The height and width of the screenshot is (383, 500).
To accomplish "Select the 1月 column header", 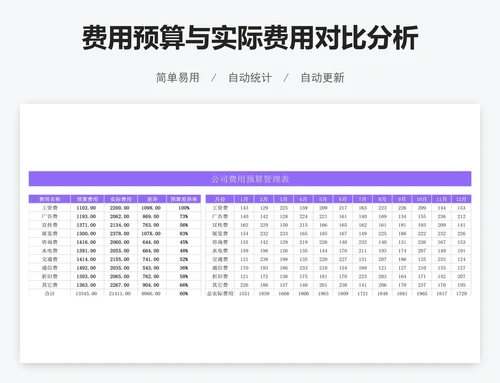I will coord(244,199).
